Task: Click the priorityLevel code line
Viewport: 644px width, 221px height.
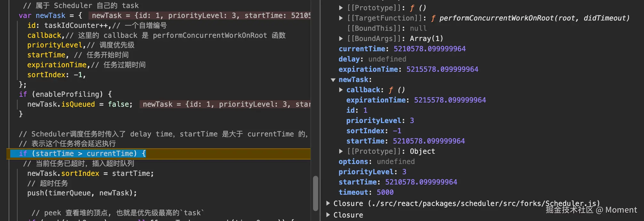Action: (x=81, y=45)
